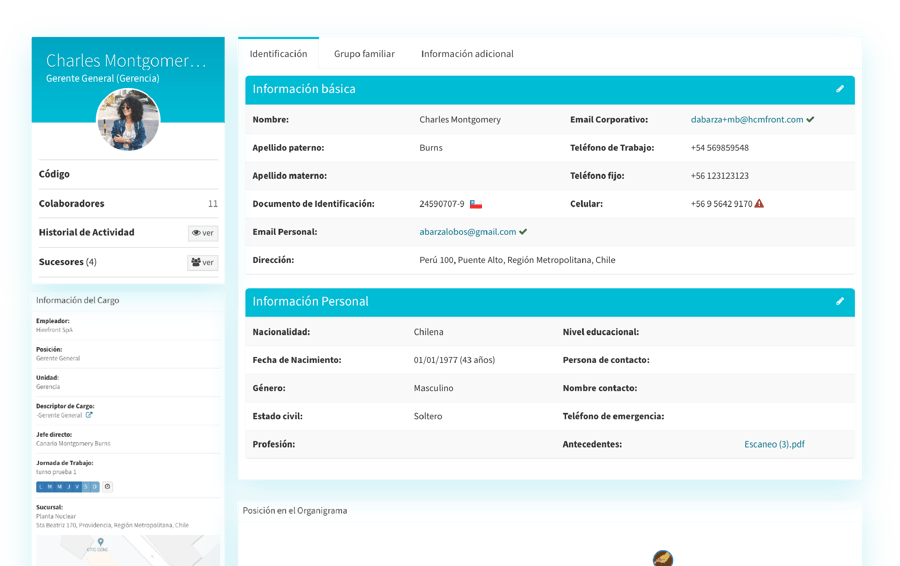Click the Chile flag next to document number
The image size is (900, 566).
[x=476, y=204]
